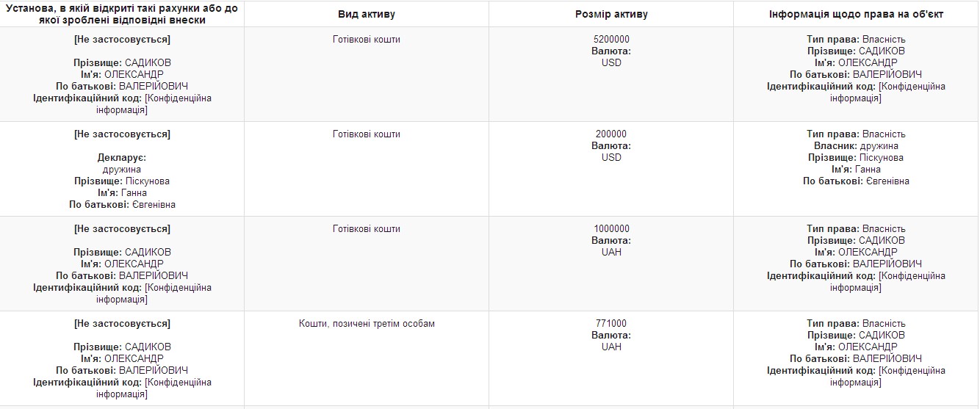Click 'Кошти, позичені третім особам' asset type

coord(367,323)
